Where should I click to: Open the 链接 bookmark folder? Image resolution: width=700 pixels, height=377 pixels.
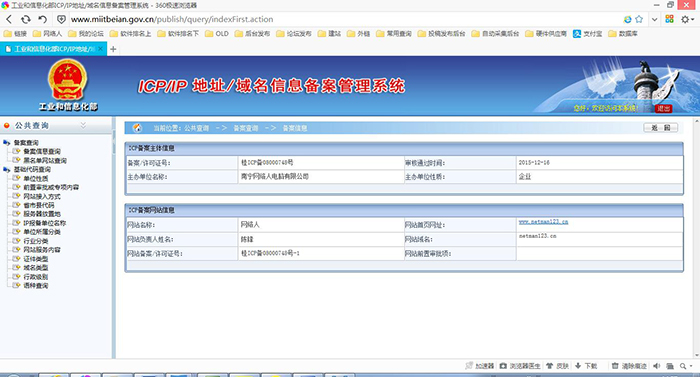[x=15, y=34]
